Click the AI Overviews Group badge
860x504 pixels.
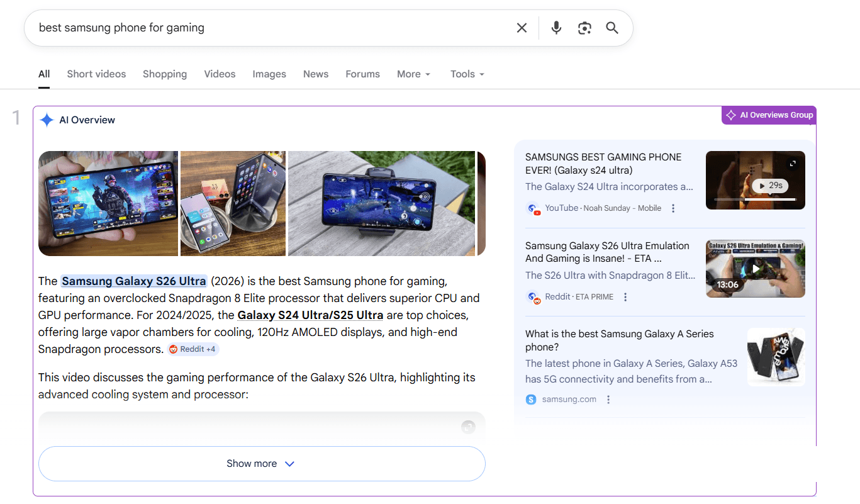pos(768,115)
